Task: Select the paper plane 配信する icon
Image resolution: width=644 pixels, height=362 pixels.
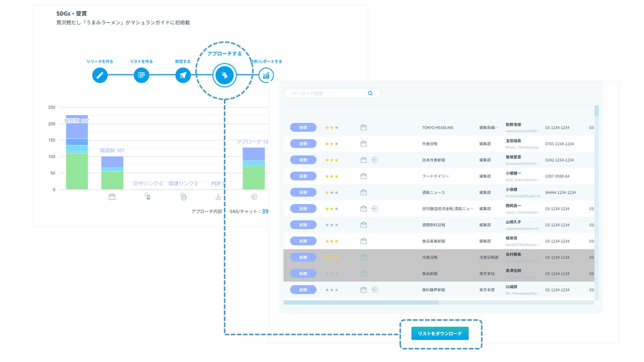Action: [x=183, y=75]
